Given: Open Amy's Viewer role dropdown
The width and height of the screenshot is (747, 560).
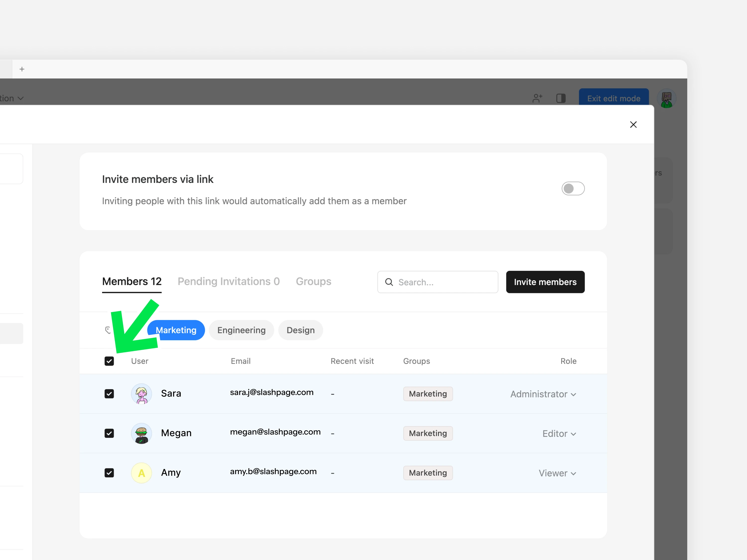Looking at the screenshot, I should (557, 473).
